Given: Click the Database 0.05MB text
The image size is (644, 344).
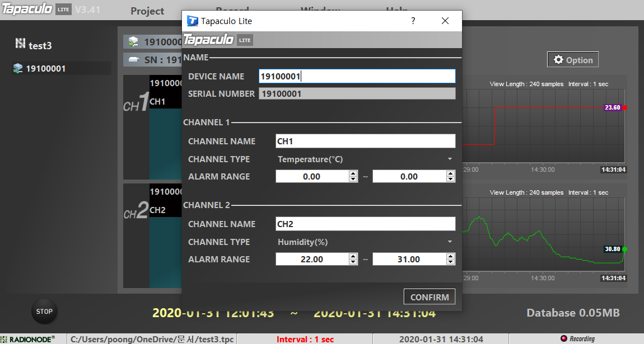Looking at the screenshot, I should click(x=573, y=313).
